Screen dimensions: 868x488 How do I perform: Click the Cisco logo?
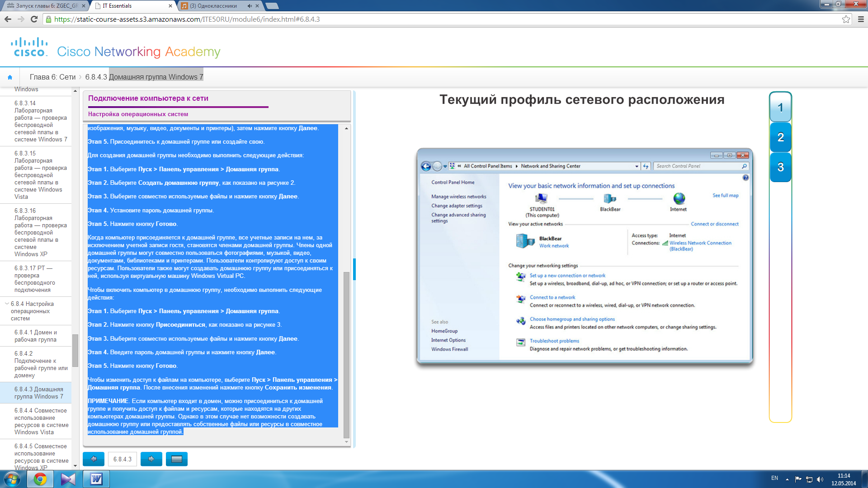(29, 47)
